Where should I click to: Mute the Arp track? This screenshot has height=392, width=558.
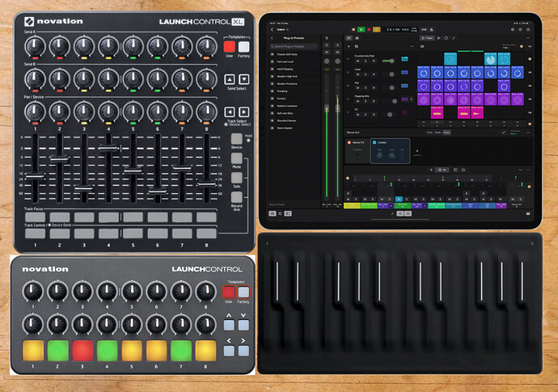(x=357, y=87)
